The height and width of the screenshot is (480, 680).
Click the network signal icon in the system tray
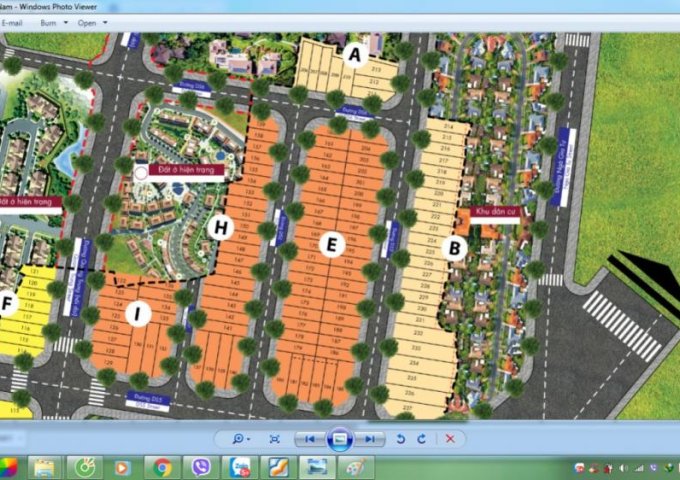(x=639, y=468)
